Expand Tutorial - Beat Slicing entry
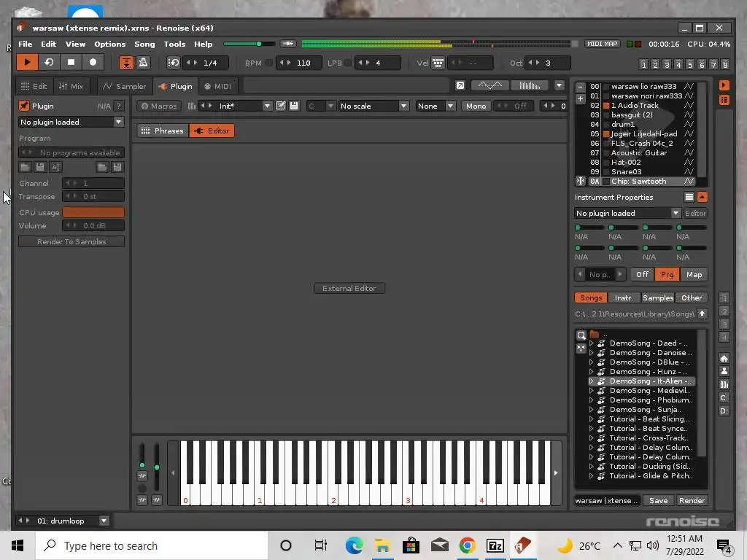Viewport: 747px width, 560px height. pyautogui.click(x=591, y=419)
